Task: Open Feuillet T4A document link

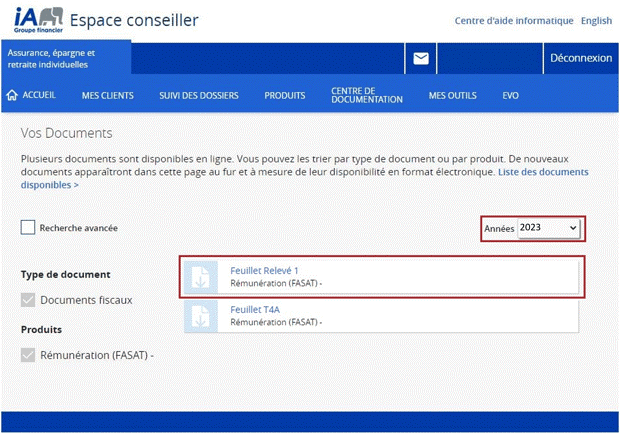Action: 255,310
